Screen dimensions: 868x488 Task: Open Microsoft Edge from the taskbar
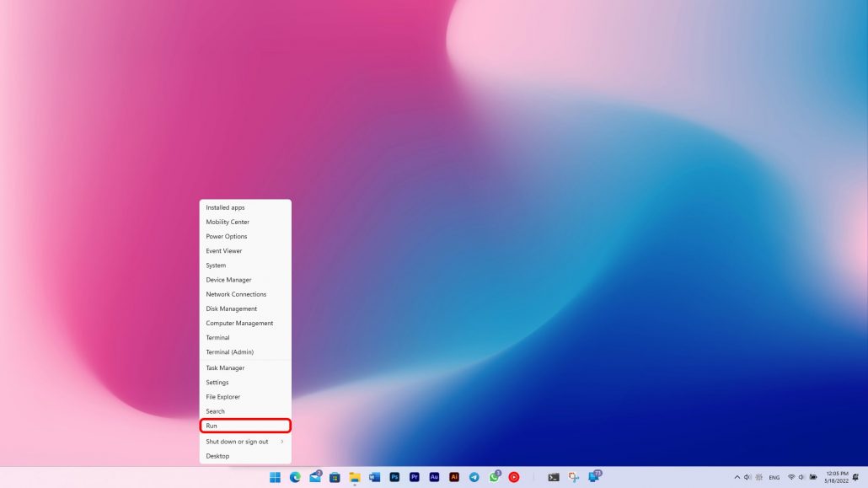[x=295, y=477]
